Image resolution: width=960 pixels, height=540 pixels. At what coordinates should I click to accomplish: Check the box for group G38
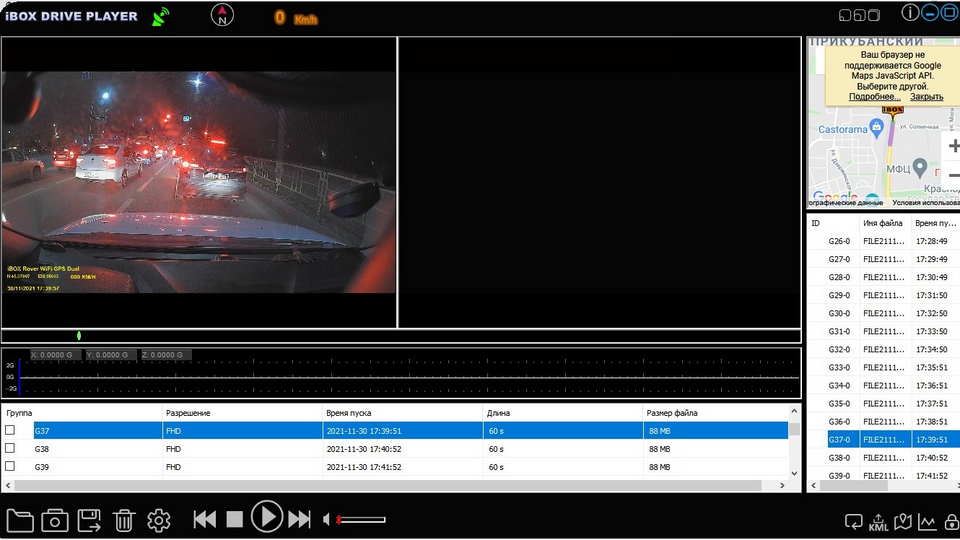pos(10,448)
